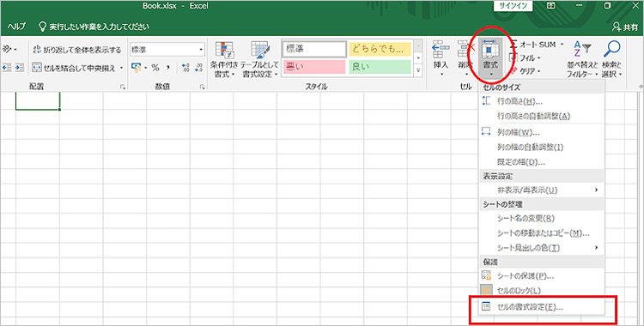The image size is (644, 326).
Task: Expand the cell styles gallery more arrow
Action: [418, 70]
